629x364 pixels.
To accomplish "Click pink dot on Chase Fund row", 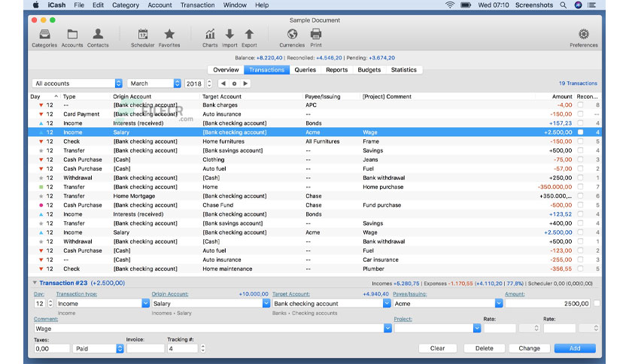I will point(41,205).
